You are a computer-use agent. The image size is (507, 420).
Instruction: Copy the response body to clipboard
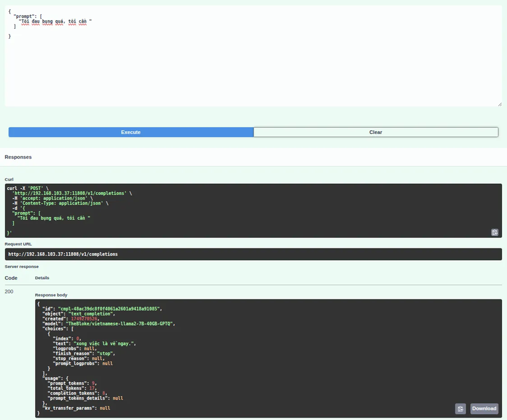point(460,409)
